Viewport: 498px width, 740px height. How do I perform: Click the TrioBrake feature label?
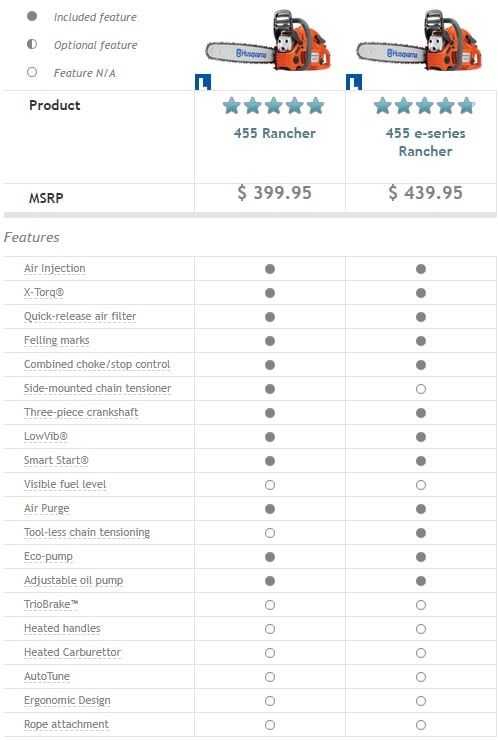[51, 605]
